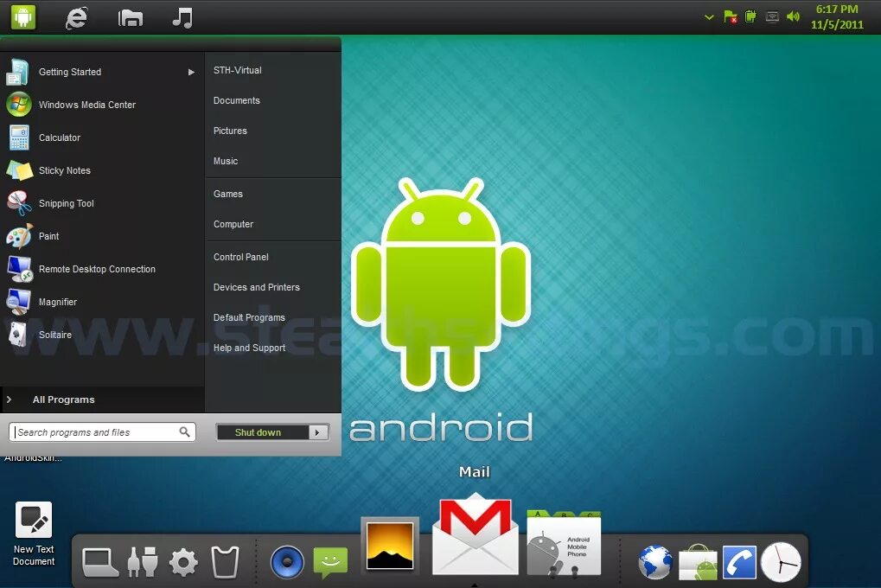This screenshot has height=588, width=881.
Task: Open shut down options arrow
Action: [318, 432]
